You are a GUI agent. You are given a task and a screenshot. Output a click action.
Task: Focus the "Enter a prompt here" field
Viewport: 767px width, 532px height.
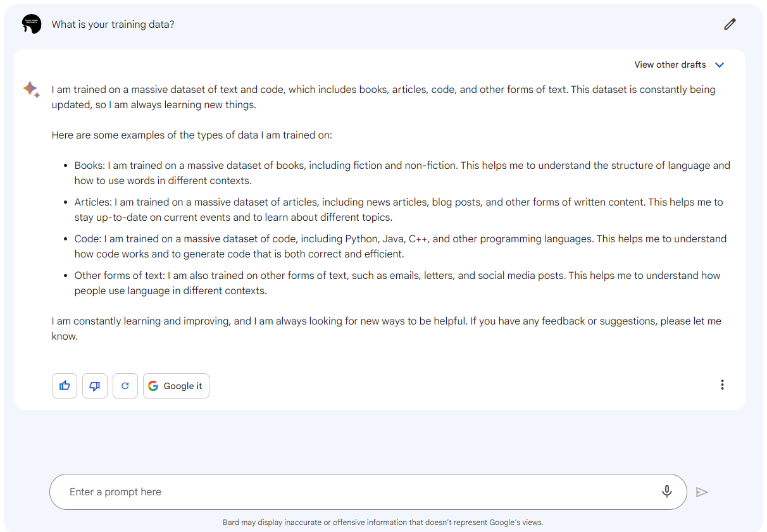tap(354, 492)
